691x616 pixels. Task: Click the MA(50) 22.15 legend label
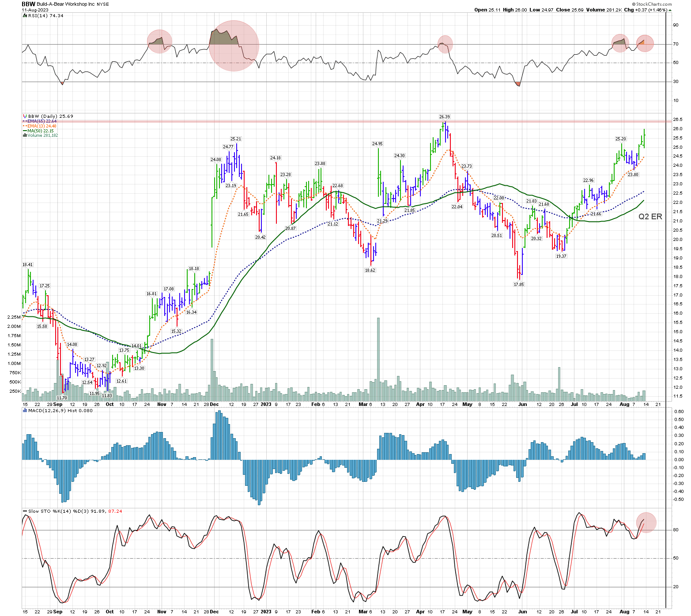41,131
